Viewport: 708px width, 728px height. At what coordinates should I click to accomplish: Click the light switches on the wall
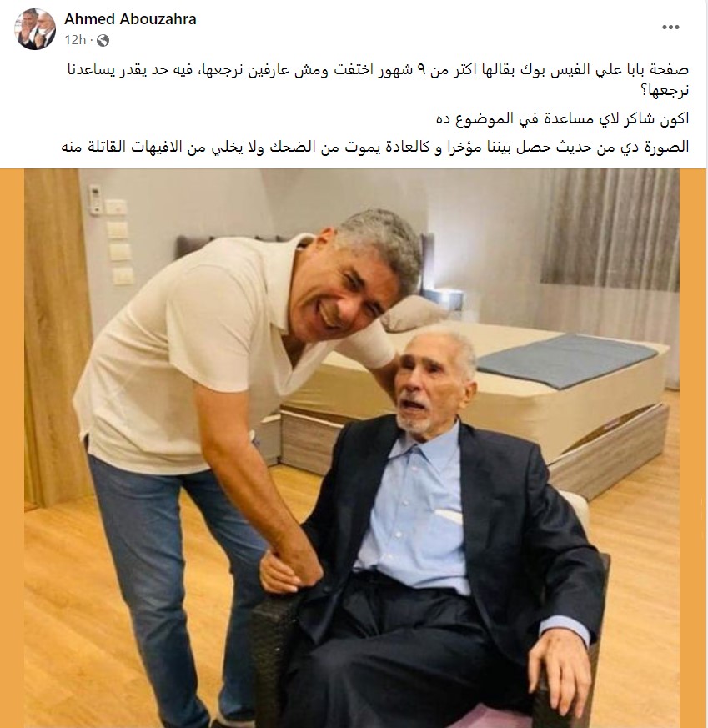(121, 242)
